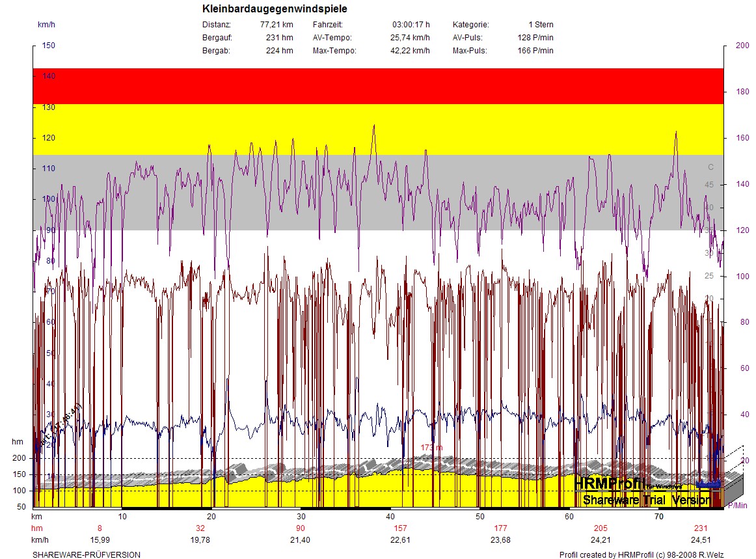Click the 40 km mark on distance axis
Viewport: 756px width, 559px height.
tap(390, 516)
